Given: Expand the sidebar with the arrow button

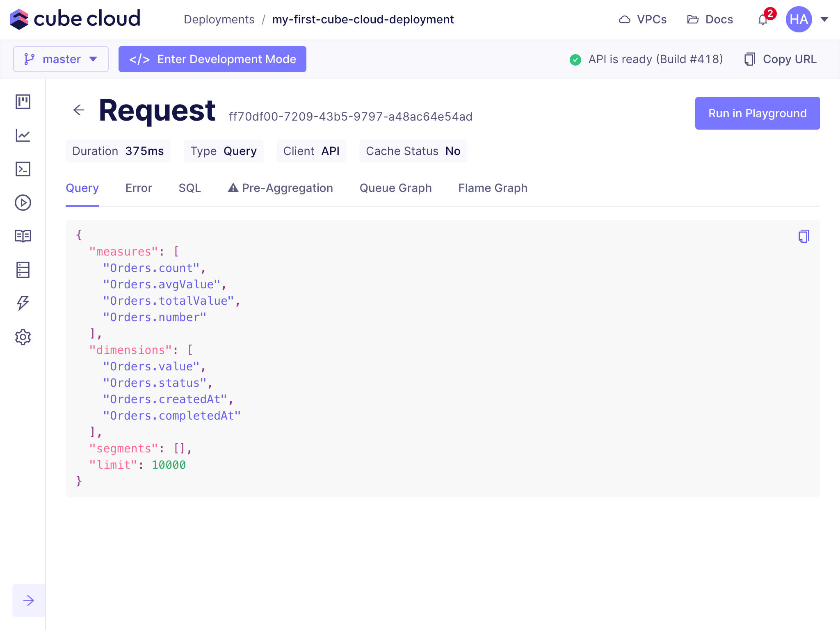Looking at the screenshot, I should point(29,600).
